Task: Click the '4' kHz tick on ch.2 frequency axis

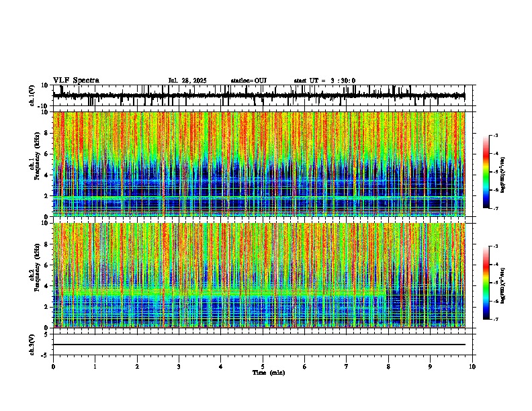Action: (x=47, y=286)
